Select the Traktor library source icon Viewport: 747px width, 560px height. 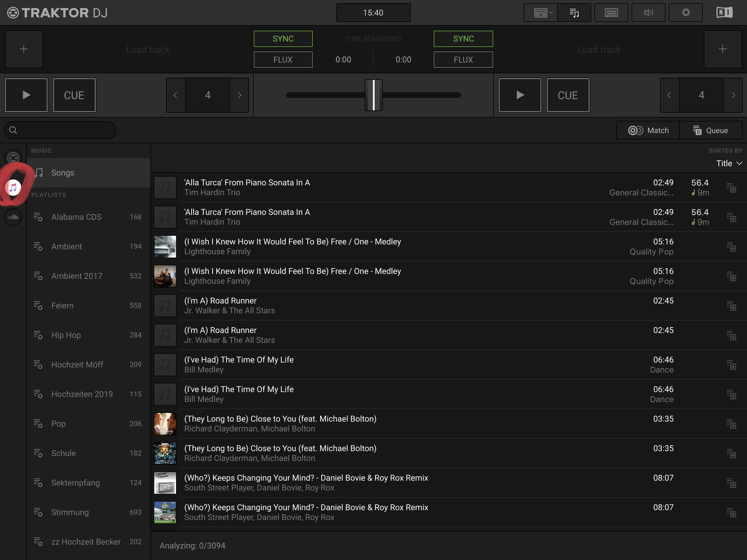[x=13, y=158]
